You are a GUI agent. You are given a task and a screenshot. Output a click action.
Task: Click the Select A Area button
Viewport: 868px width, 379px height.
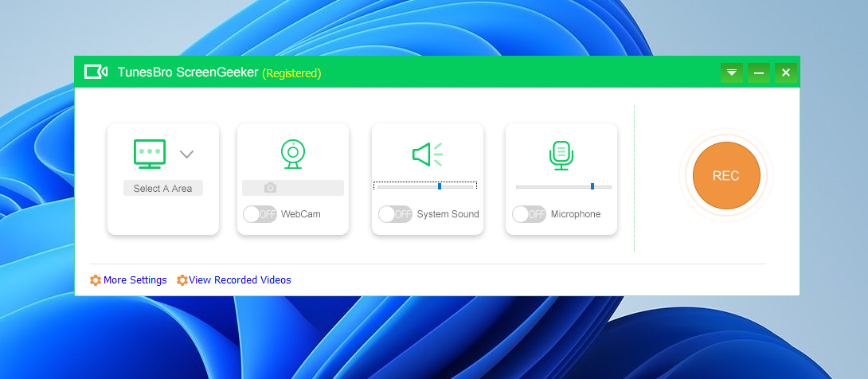(x=162, y=188)
